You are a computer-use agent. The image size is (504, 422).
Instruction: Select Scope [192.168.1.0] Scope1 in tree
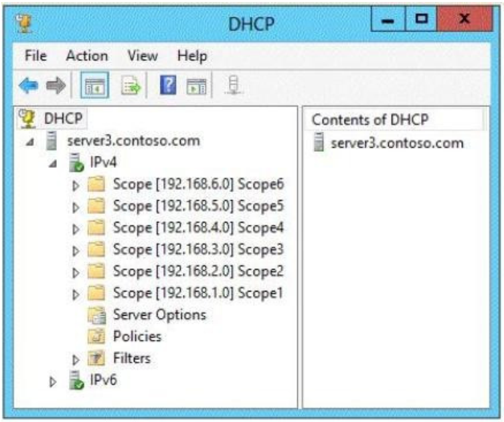coord(198,293)
